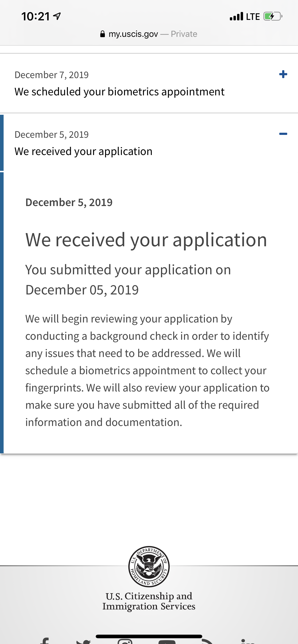
Task: Expand the biometrics appointment entry with plus icon
Action: coord(283,74)
